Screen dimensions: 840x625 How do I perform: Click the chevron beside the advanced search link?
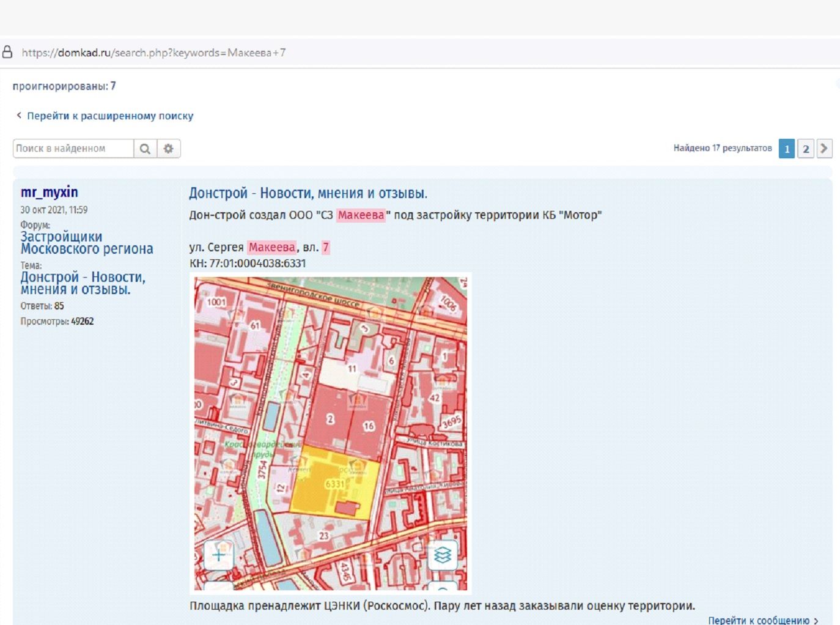click(x=19, y=115)
